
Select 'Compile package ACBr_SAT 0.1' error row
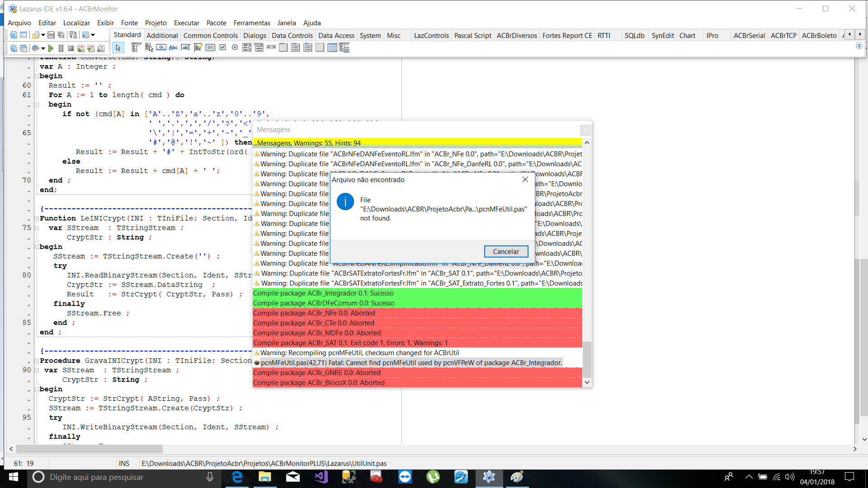pyautogui.click(x=417, y=343)
